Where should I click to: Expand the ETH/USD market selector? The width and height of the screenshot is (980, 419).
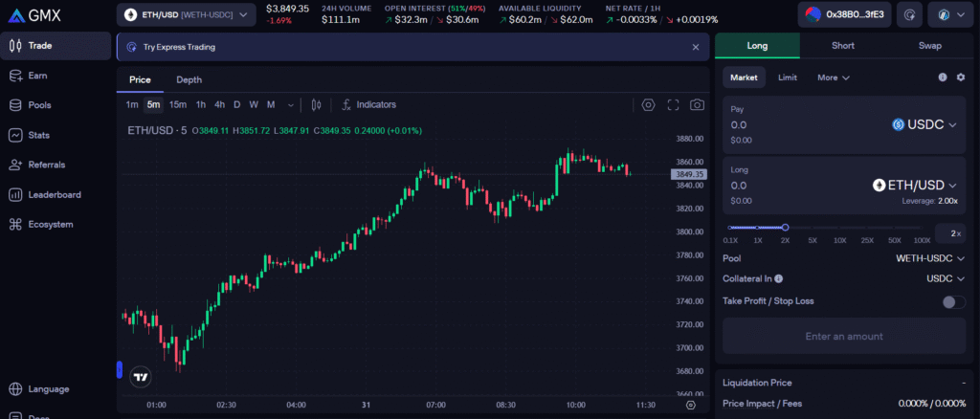click(187, 14)
